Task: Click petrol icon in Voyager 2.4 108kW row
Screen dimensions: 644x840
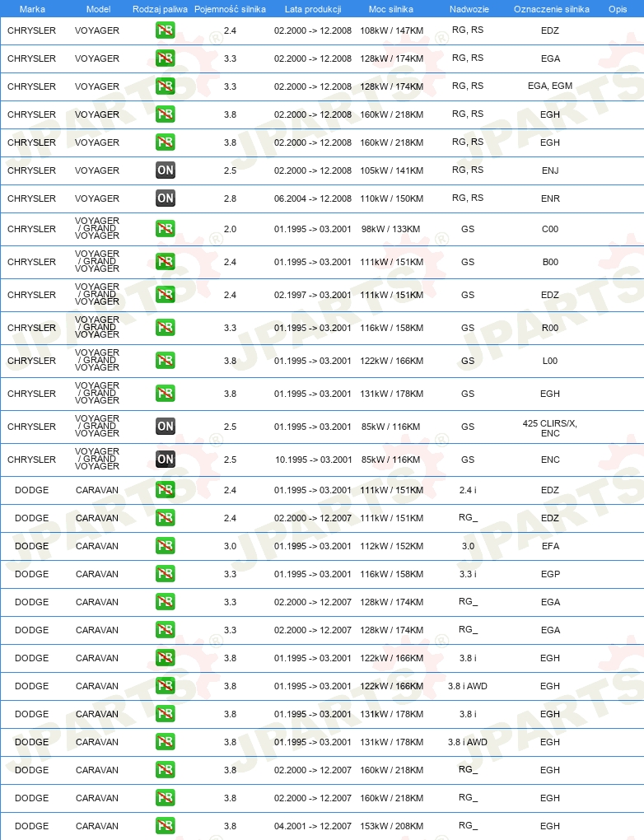Action: 165,30
